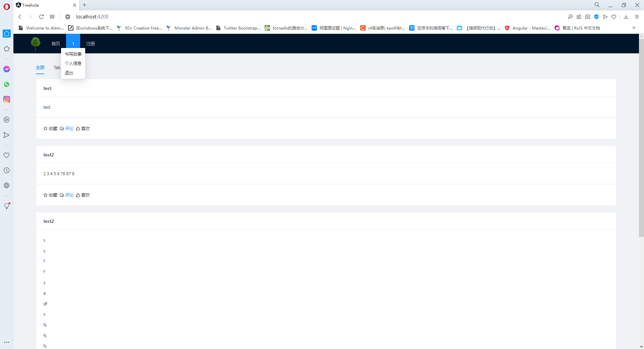Switch to the 全部 tab
Image resolution: width=644 pixels, height=349 pixels.
point(40,68)
